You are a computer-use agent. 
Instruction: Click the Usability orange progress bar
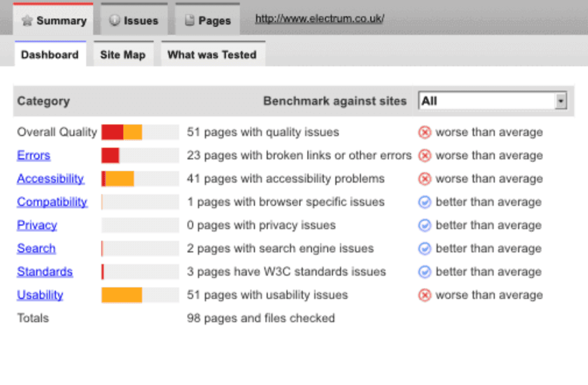coord(122,295)
